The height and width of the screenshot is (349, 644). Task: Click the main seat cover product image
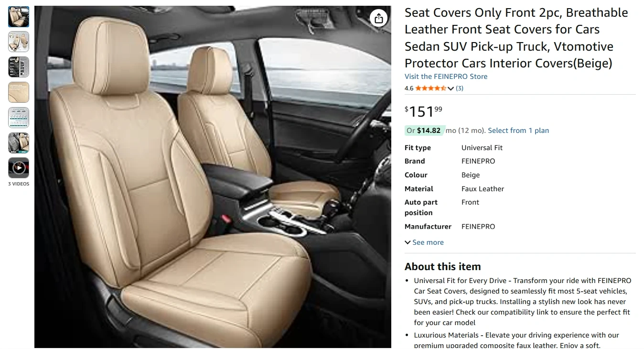coord(213,177)
